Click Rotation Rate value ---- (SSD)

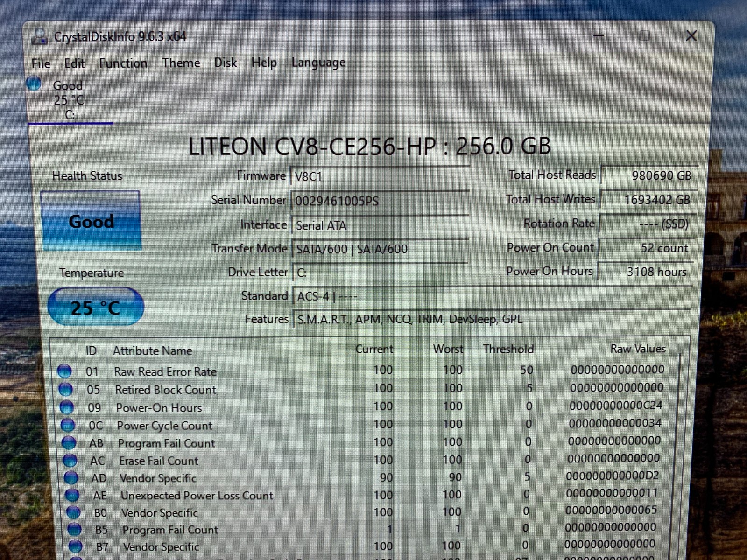coord(647,224)
